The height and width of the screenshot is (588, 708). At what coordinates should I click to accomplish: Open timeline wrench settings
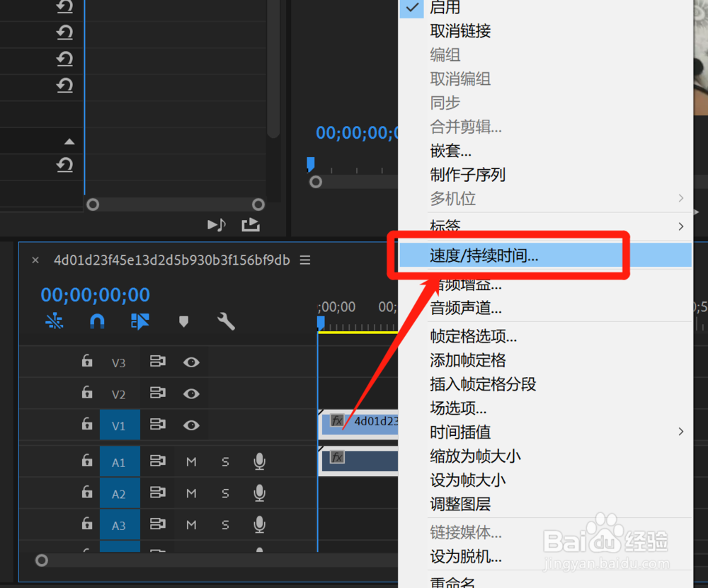226,321
